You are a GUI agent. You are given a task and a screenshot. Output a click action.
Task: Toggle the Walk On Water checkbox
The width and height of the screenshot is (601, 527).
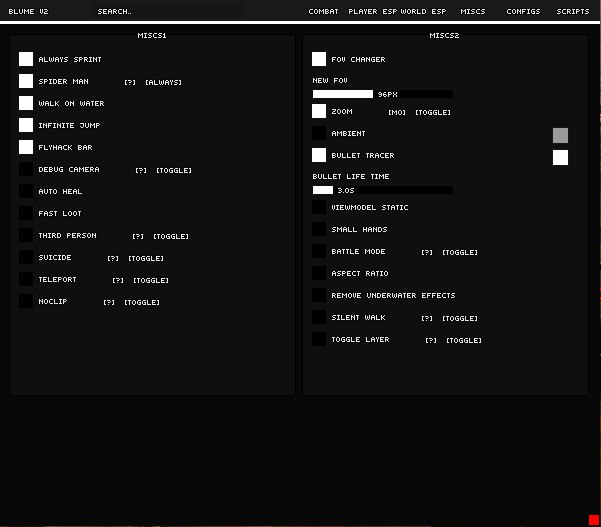pos(26,104)
